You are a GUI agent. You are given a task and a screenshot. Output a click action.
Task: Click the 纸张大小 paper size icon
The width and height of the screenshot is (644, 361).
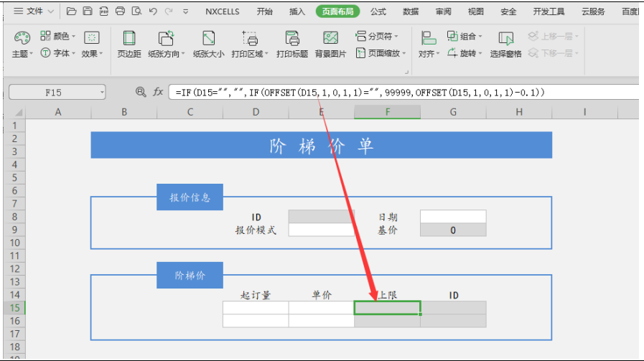(x=208, y=39)
